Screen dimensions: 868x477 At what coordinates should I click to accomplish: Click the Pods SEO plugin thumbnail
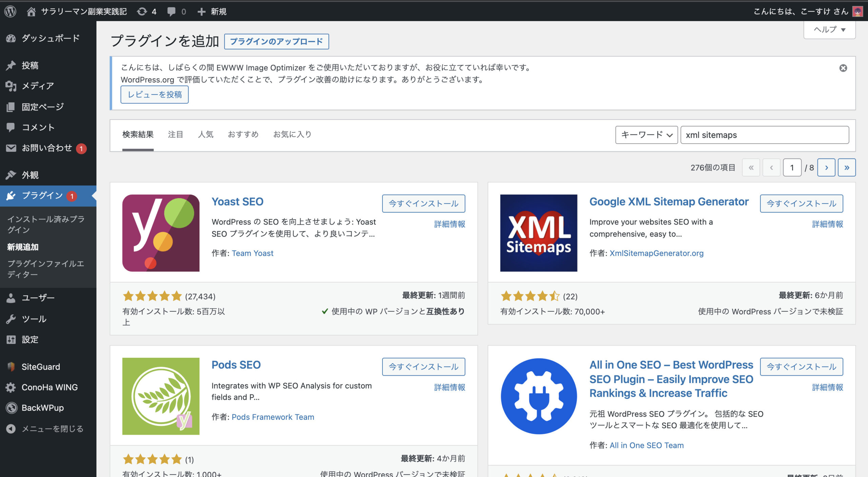tap(161, 396)
